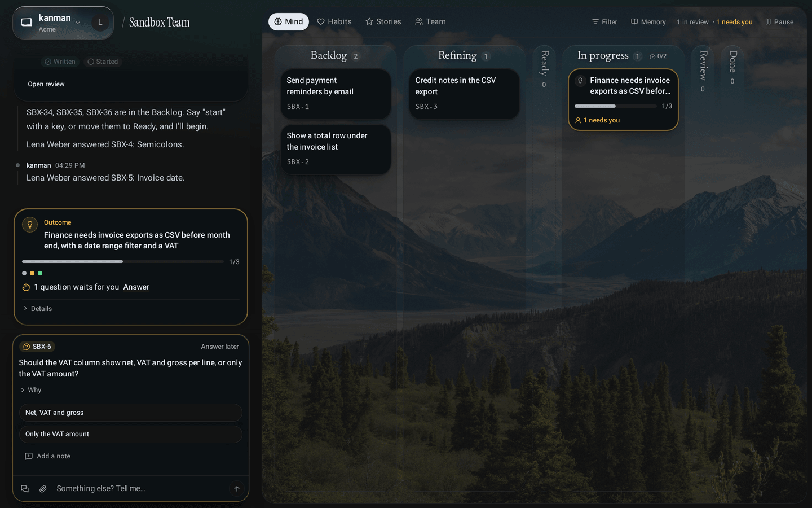Select the Team tab
Viewport: 812px width, 508px height.
[431, 21]
